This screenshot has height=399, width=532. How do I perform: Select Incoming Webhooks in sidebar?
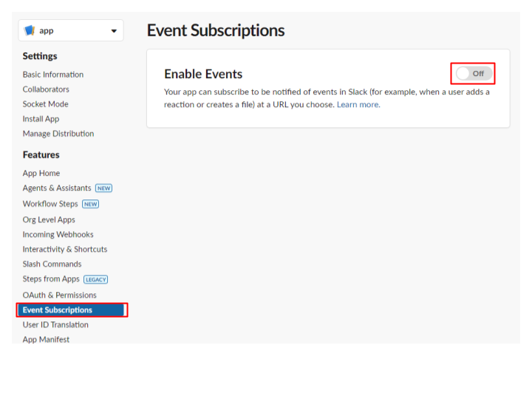58,234
